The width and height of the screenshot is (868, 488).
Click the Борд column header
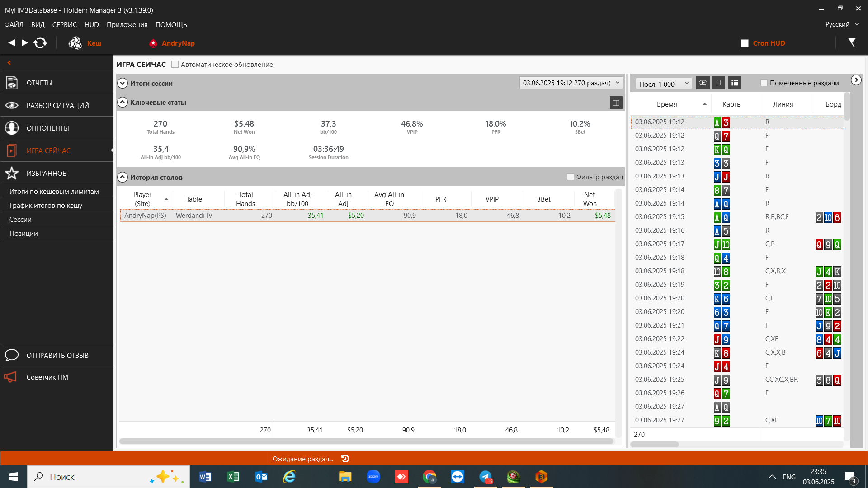click(x=833, y=104)
